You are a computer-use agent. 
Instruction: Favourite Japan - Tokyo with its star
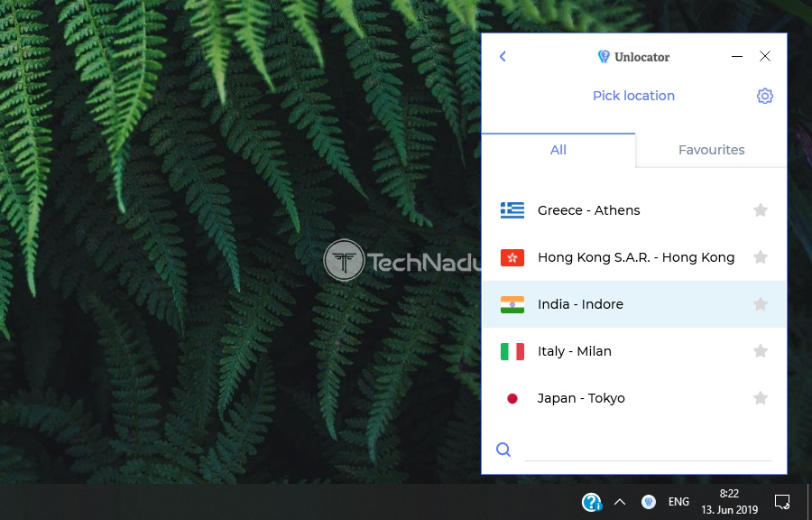click(x=761, y=398)
